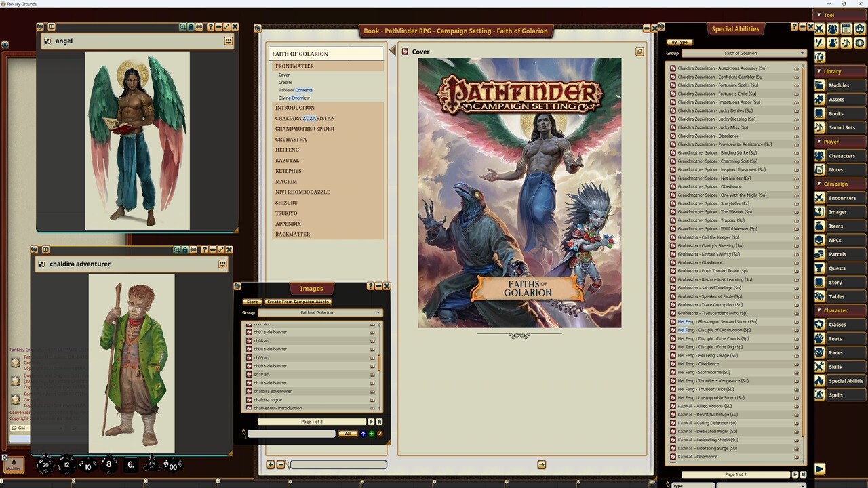Open the Options gear in the Tool panel
868x488 pixels.
860,43
